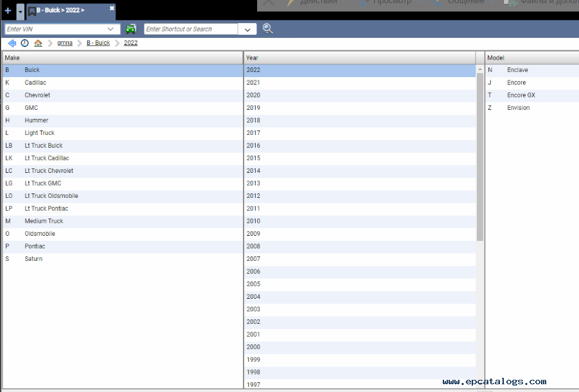Click the Year column header
Screen dimensions: 579x392
tap(360, 58)
